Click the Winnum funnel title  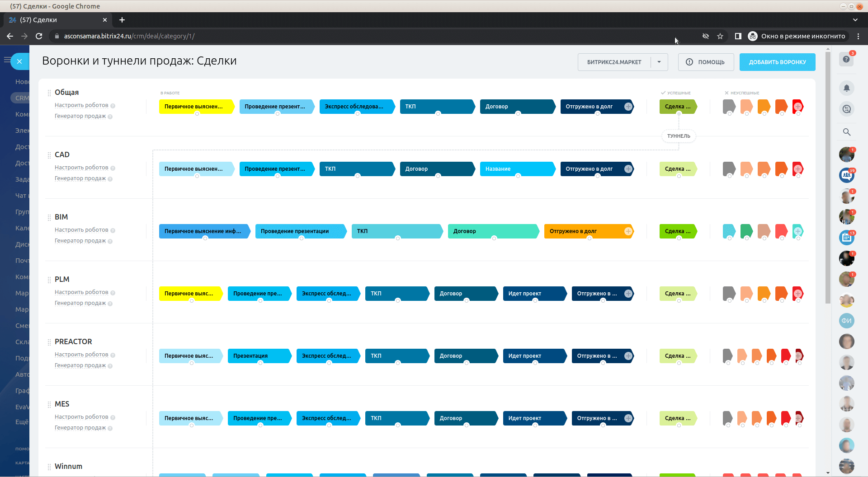click(68, 466)
